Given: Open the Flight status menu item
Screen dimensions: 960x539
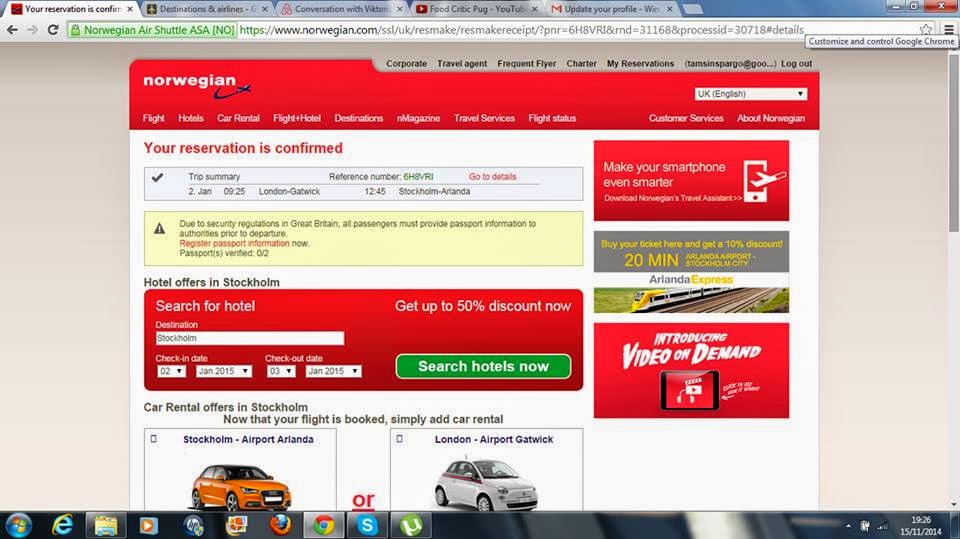Looking at the screenshot, I should pos(552,118).
